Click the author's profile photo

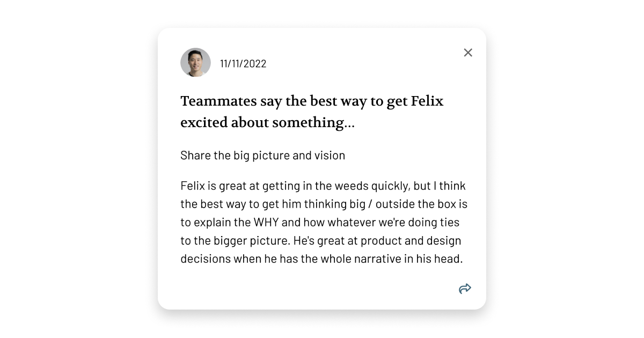click(195, 63)
